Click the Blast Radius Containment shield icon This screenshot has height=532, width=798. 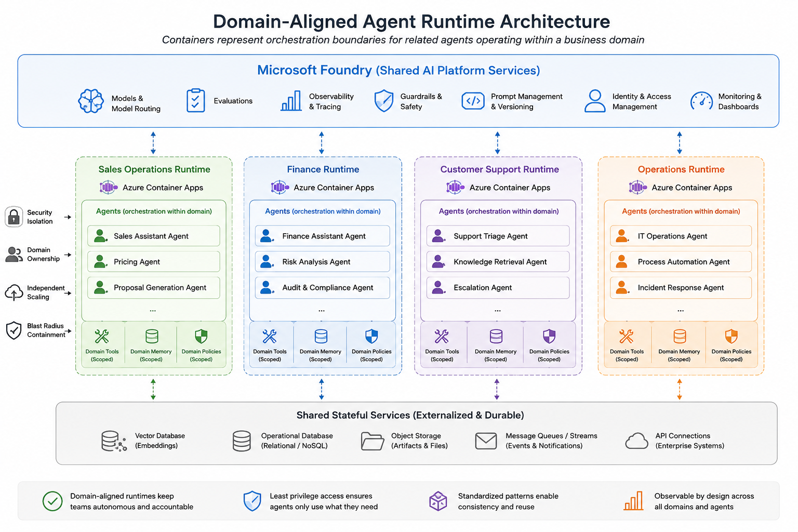coord(14,330)
